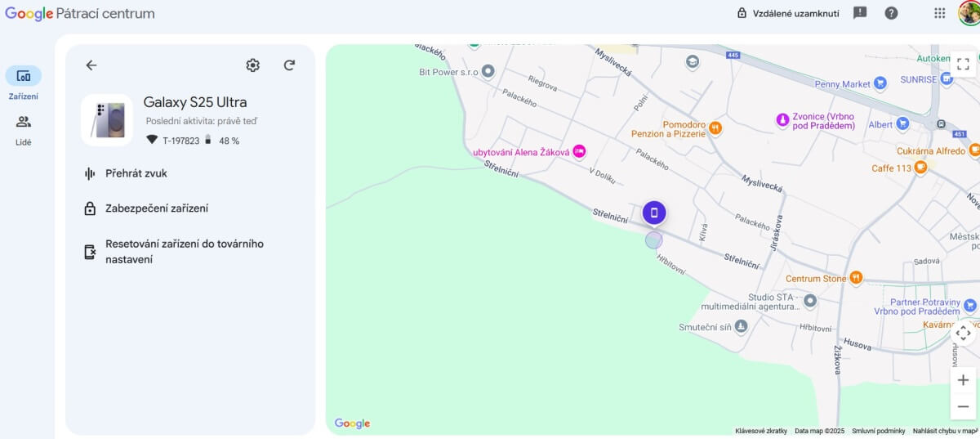Screen dimensions: 980x439
Task: Open the Zařízení sidebar tab
Action: point(23,84)
